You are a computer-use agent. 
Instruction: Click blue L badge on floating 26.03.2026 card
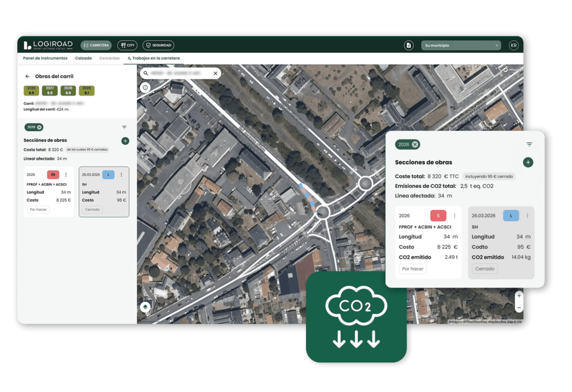pos(511,216)
